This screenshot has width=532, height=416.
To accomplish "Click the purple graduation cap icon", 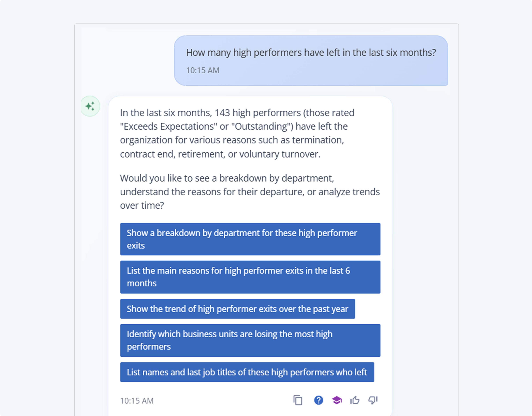I will point(337,400).
